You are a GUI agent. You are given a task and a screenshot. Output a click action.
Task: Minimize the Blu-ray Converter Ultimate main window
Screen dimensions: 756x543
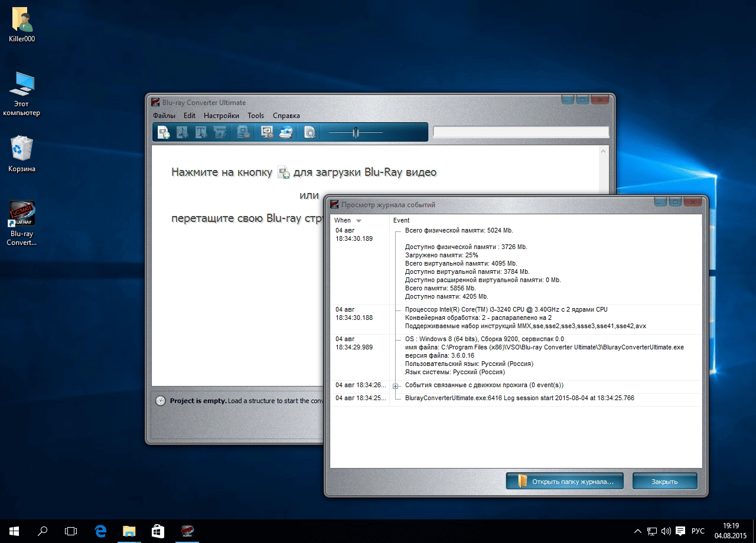coord(567,100)
